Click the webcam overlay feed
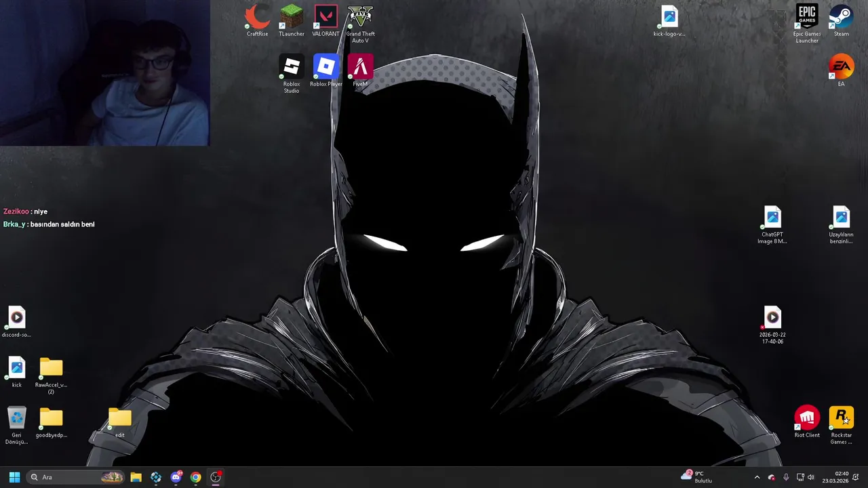This screenshot has height=488, width=868. pos(105,73)
